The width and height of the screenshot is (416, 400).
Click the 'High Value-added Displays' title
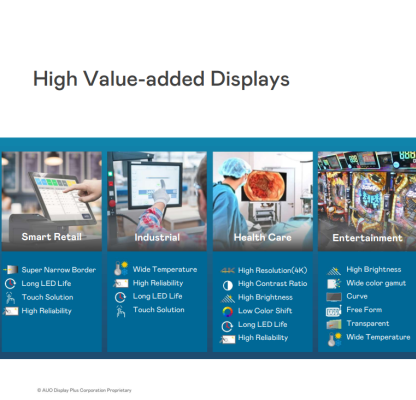click(161, 79)
